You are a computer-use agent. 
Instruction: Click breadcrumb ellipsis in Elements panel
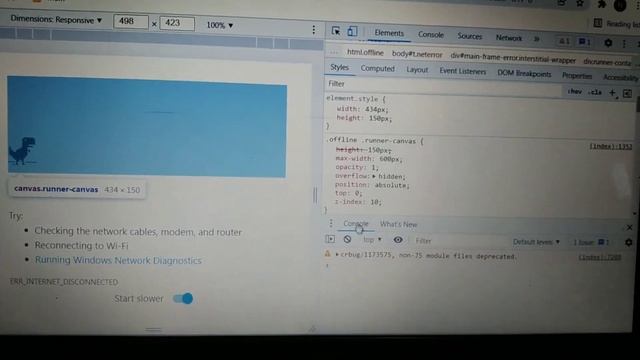pyautogui.click(x=334, y=52)
